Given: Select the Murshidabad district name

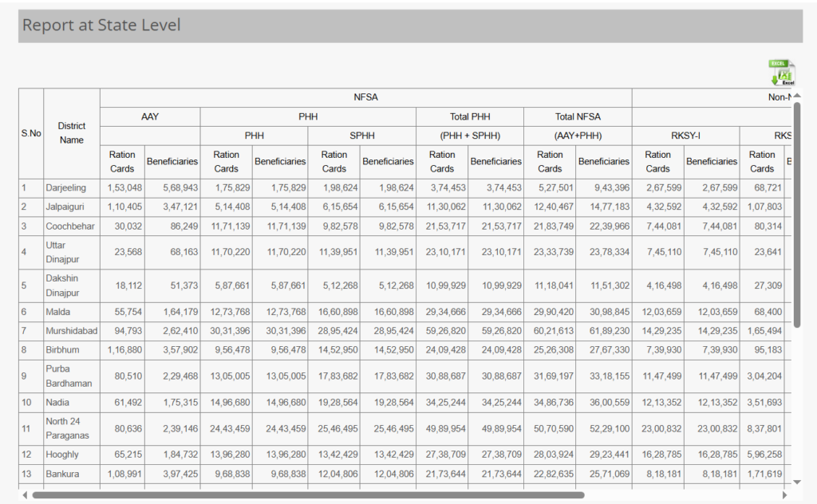Looking at the screenshot, I should 73,331.
